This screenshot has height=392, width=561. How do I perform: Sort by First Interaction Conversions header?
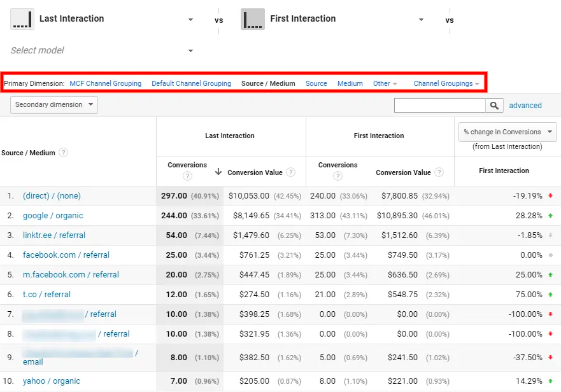(x=337, y=165)
